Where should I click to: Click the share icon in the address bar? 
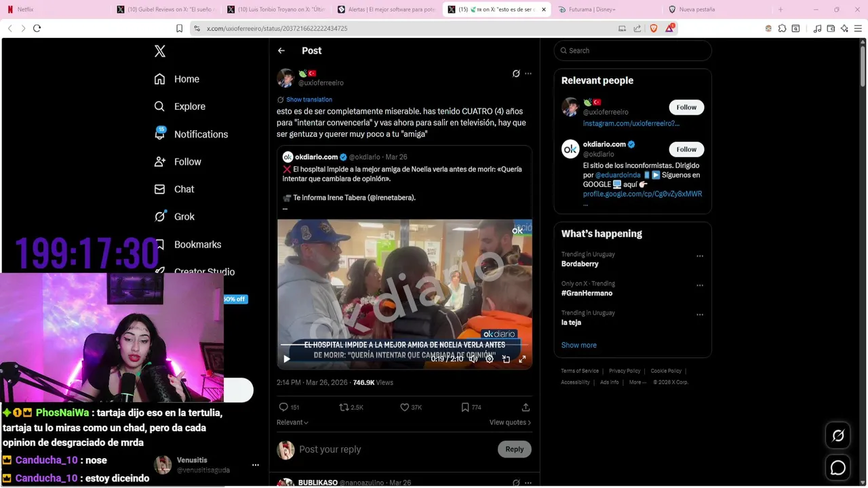(x=637, y=28)
